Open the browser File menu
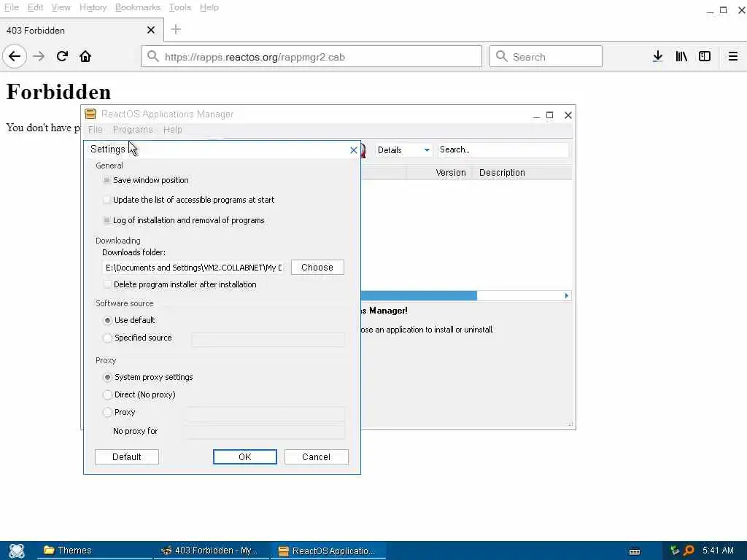Screen dimensions: 747x560 pyautogui.click(x=11, y=7)
